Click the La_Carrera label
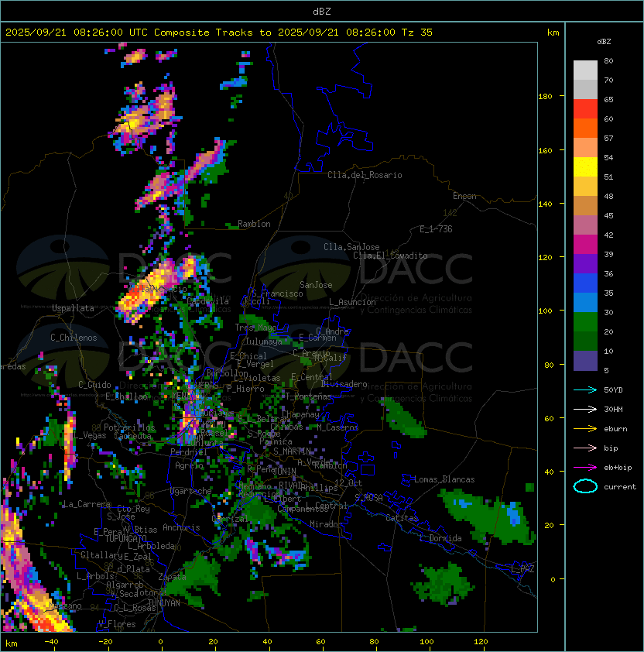The height and width of the screenshot is (652, 644). coord(87,504)
